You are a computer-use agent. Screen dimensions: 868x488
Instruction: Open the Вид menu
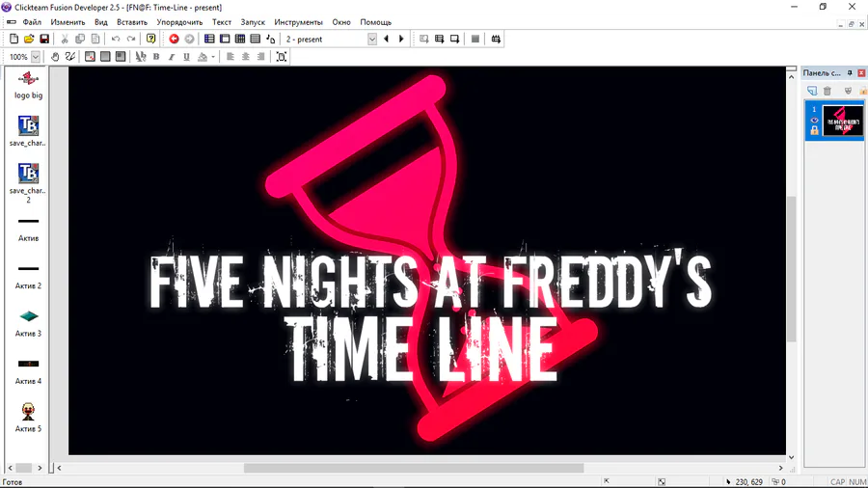pos(100,22)
